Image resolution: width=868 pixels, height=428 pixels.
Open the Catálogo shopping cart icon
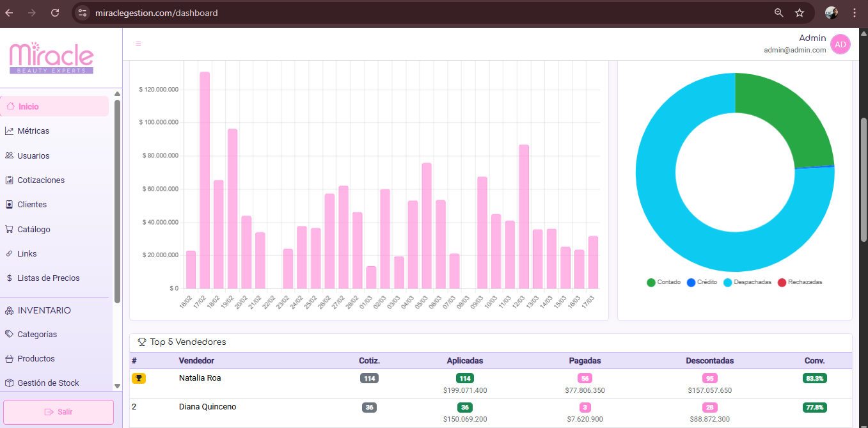(10, 230)
